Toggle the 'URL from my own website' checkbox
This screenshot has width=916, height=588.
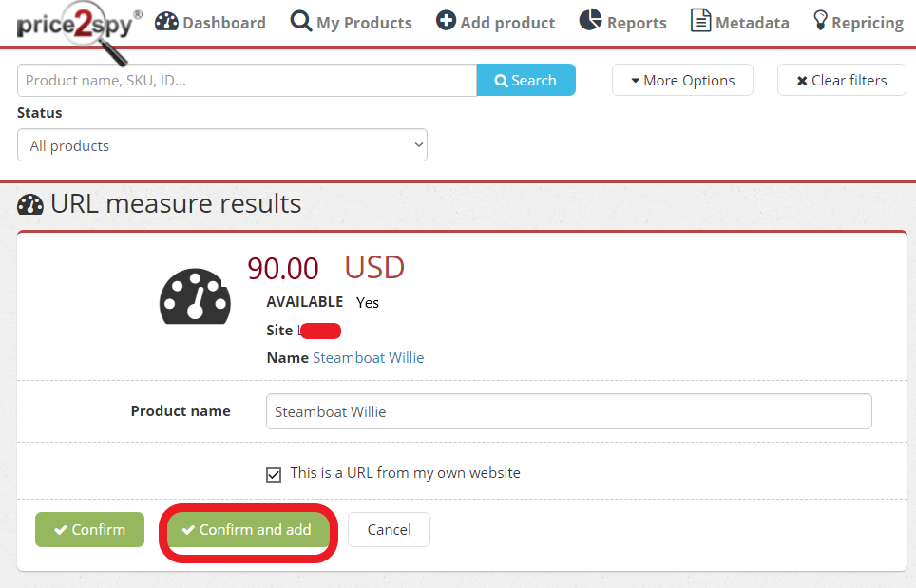point(274,475)
